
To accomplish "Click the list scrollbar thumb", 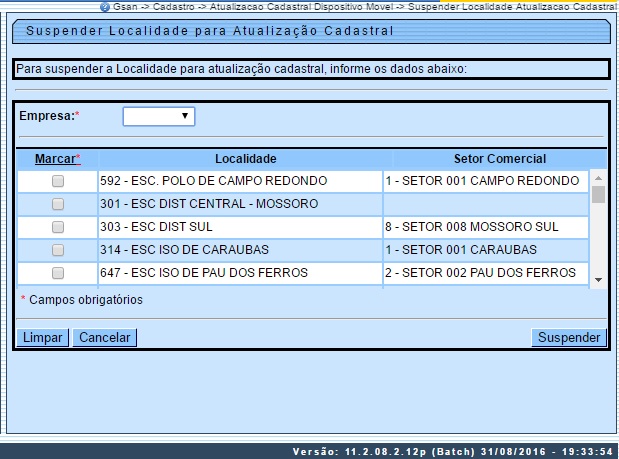I will pyautogui.click(x=598, y=195).
